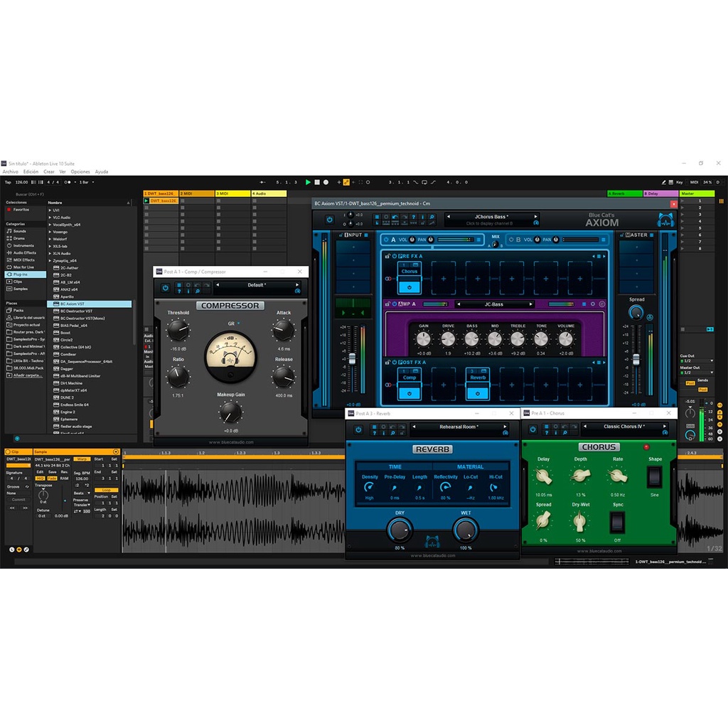Click the Chorus pedal in Pre FX A
The image size is (728, 728).
(409, 278)
